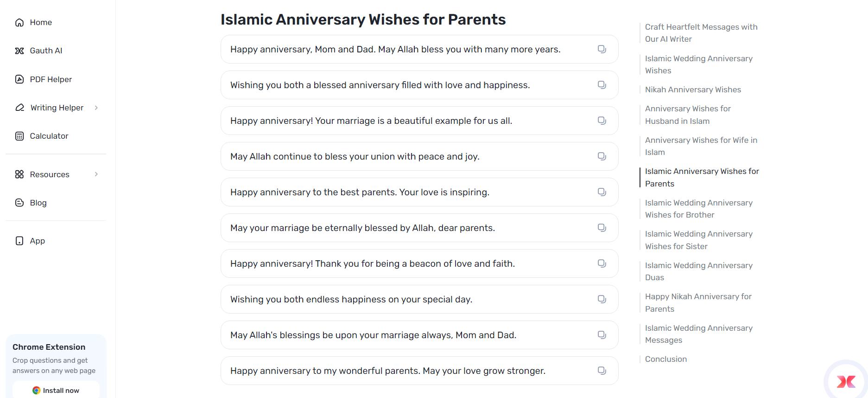Click the PDF Helper document icon
Screen dimensions: 868x398
click(x=19, y=79)
